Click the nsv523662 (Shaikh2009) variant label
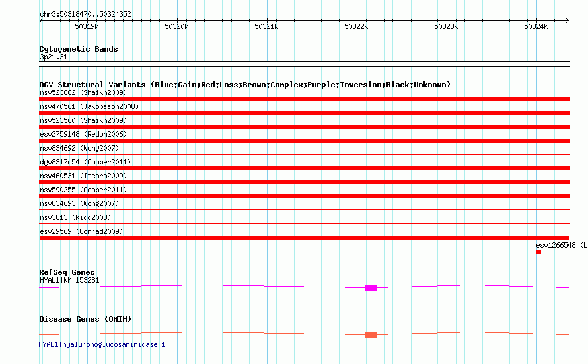Image resolution: width=588 pixels, height=364 pixels. pos(83,92)
